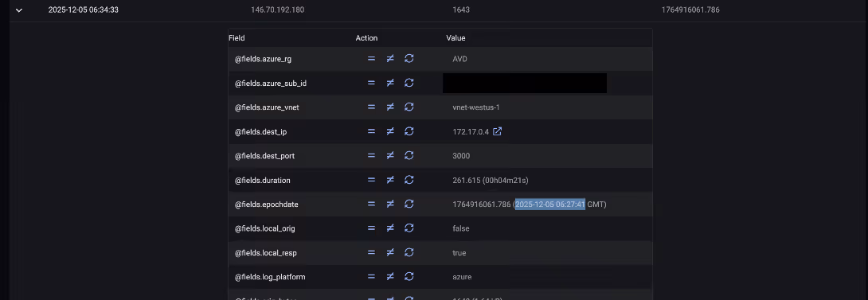This screenshot has width=868, height=300.
Task: Click circular arrows icon for @fields.duration
Action: point(409,180)
